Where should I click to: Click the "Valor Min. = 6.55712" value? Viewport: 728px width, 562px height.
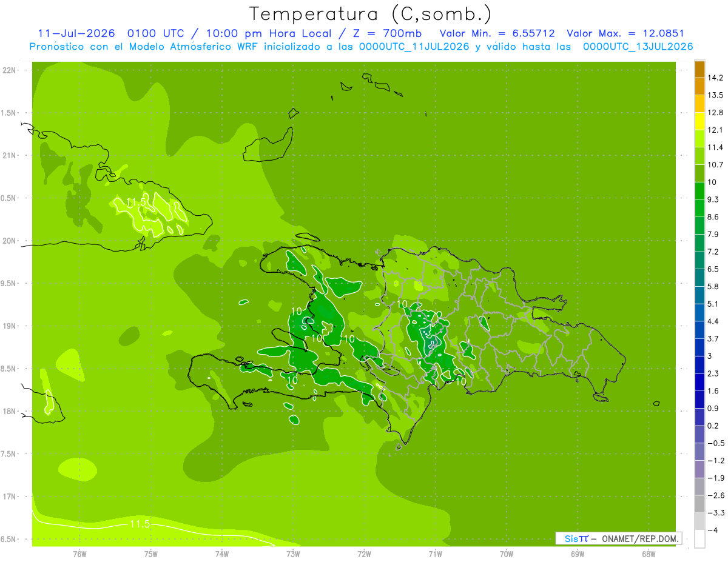point(497,33)
